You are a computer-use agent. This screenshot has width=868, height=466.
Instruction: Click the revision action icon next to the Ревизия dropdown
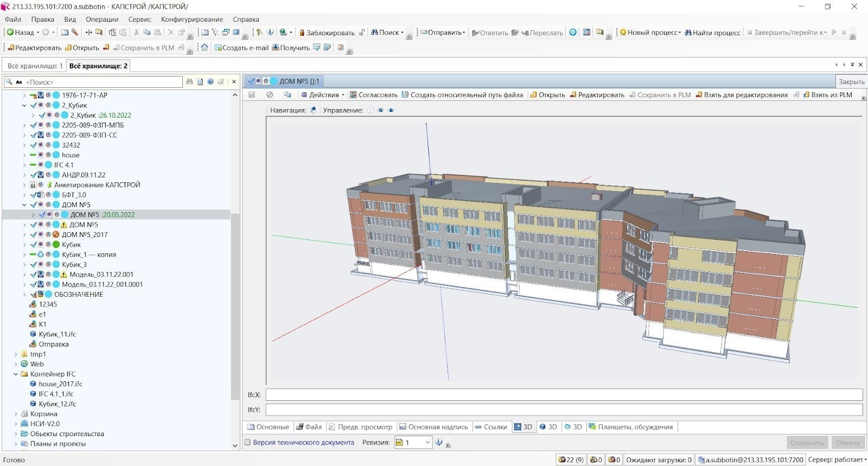(439, 443)
